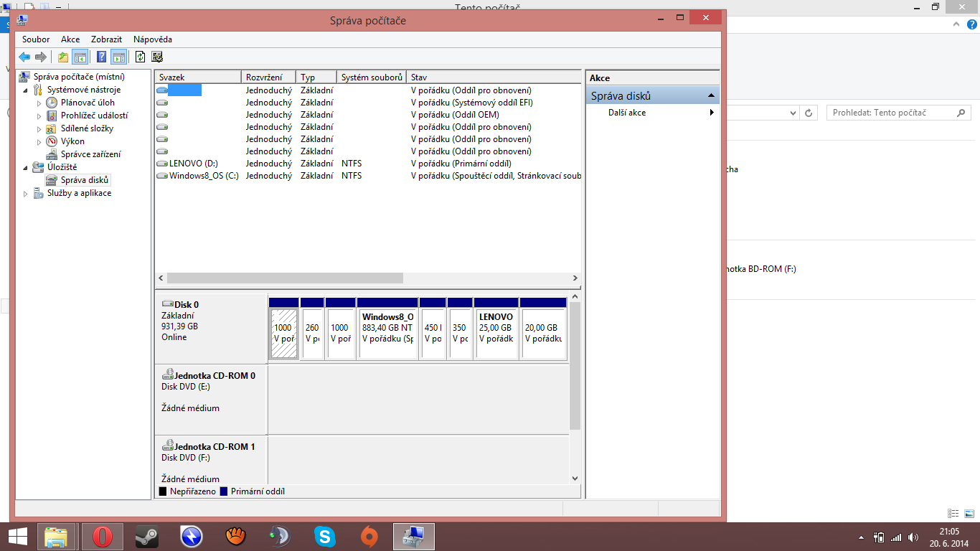Sort by the Typ column header
The width and height of the screenshot is (980, 551).
point(316,77)
